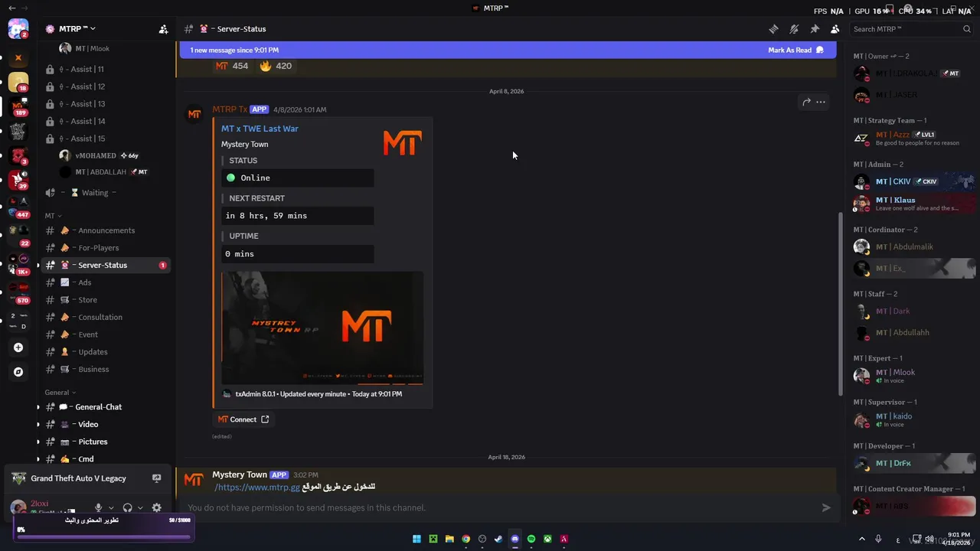Image resolution: width=980 pixels, height=551 pixels.
Task: Expand the Pictures channel arrow
Action: click(38, 442)
